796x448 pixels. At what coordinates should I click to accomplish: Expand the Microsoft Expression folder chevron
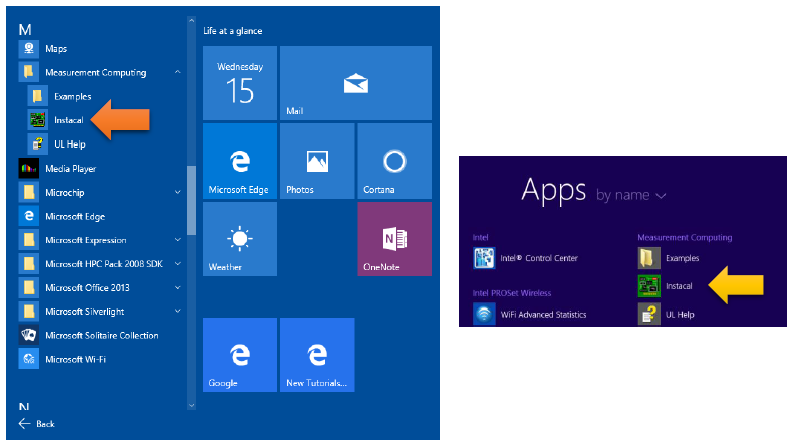coord(178,240)
